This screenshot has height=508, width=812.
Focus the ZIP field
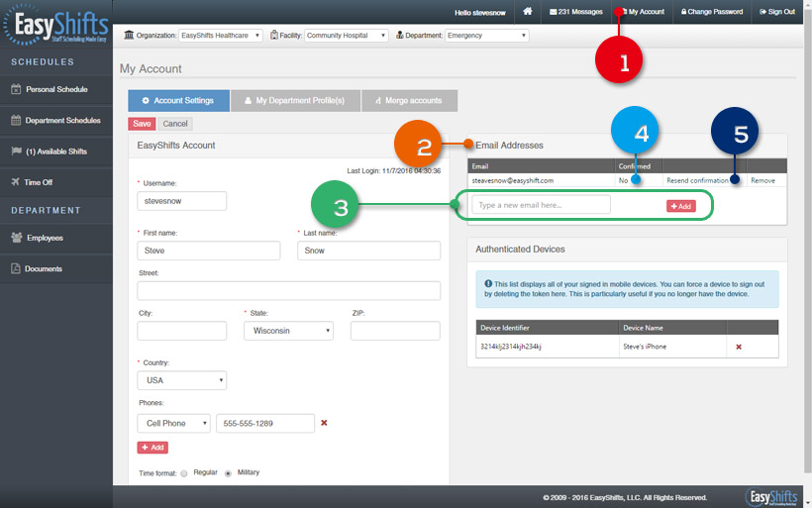395,331
